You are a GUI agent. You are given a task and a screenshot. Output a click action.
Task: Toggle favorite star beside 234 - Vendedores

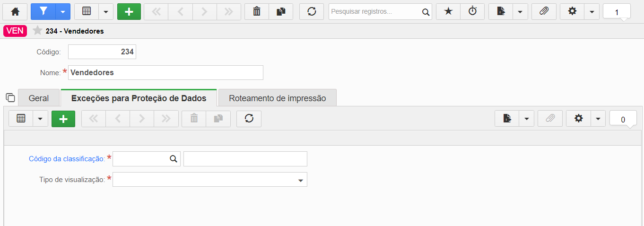point(37,31)
